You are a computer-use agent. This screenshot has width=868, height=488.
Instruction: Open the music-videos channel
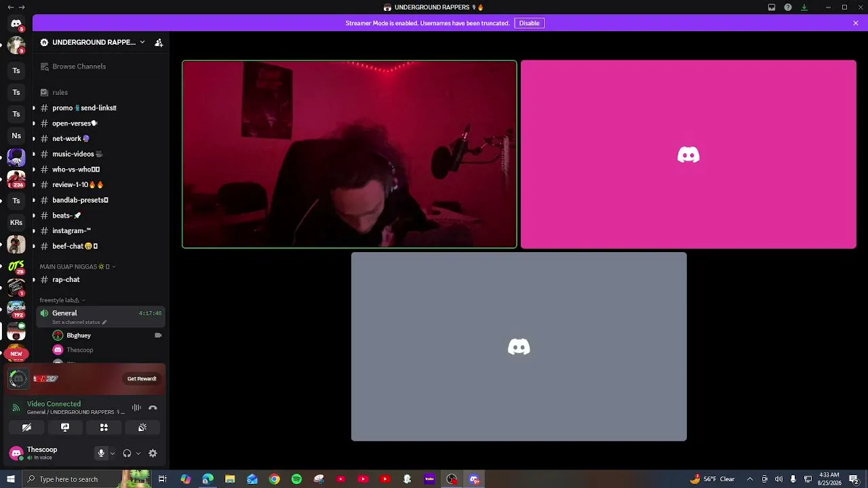[100, 154]
